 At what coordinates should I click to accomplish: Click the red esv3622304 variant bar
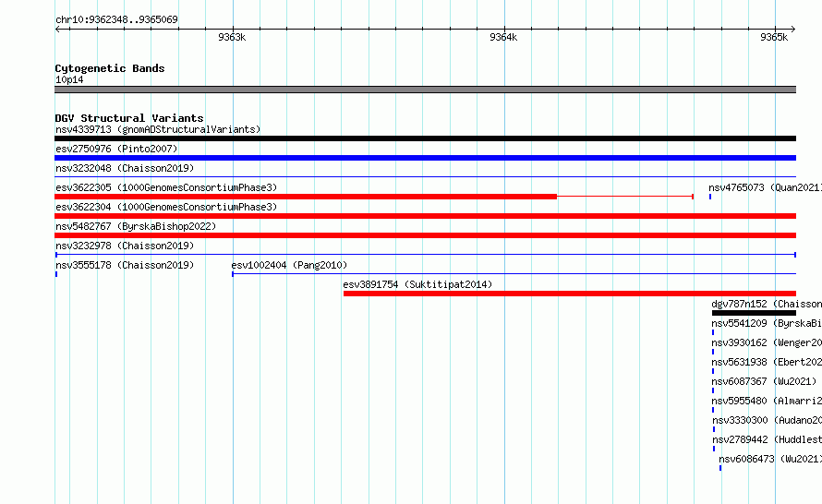425,216
